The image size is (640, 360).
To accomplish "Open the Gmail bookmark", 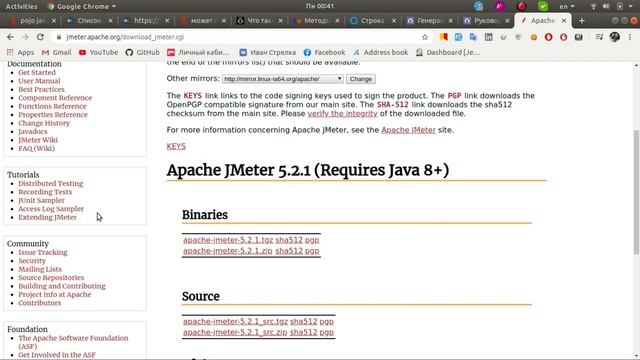I will tap(56, 52).
